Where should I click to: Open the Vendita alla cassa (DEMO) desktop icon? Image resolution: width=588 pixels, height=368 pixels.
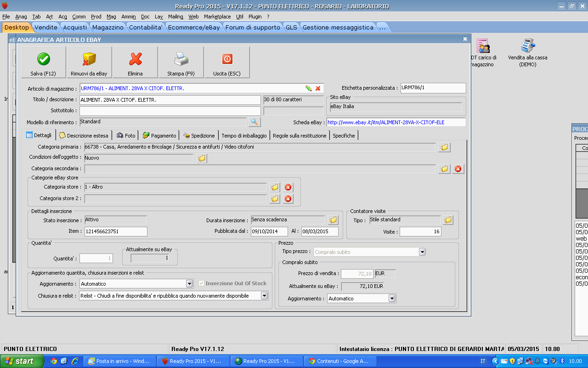tap(527, 53)
